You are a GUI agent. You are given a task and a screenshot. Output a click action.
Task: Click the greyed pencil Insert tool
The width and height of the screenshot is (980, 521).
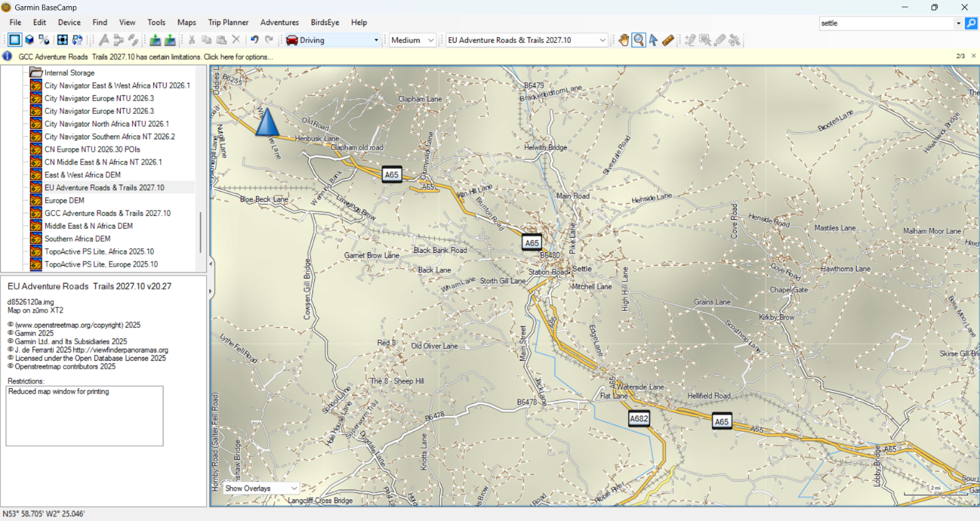(x=690, y=40)
